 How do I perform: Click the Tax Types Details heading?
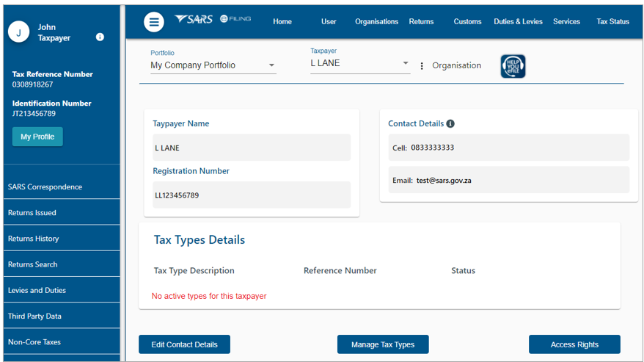click(x=200, y=240)
